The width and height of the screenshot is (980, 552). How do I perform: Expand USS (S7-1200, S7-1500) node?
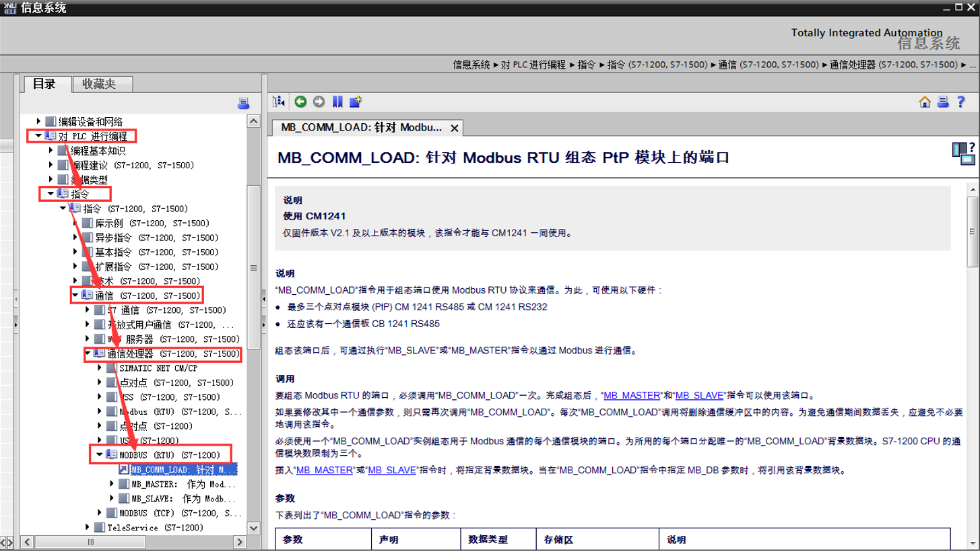pos(100,397)
